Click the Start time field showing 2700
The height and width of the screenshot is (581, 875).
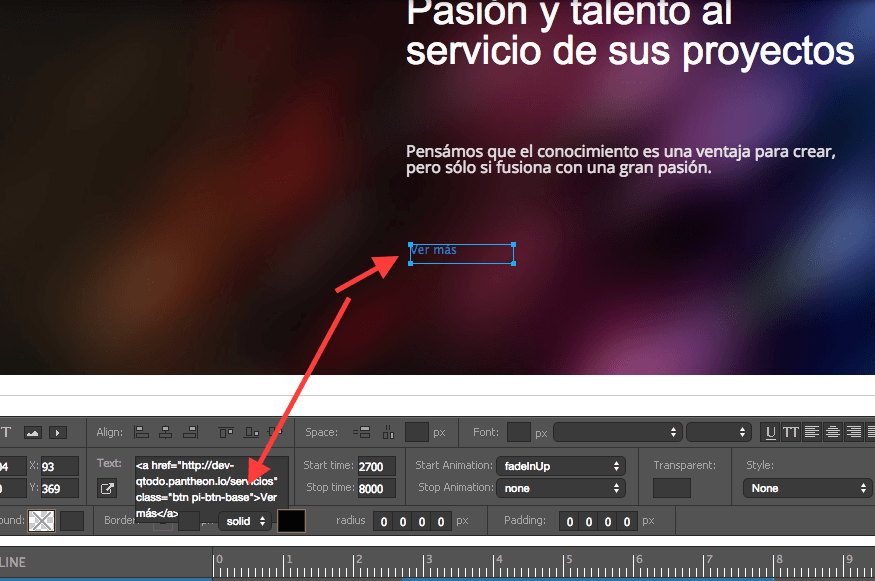pyautogui.click(x=376, y=466)
